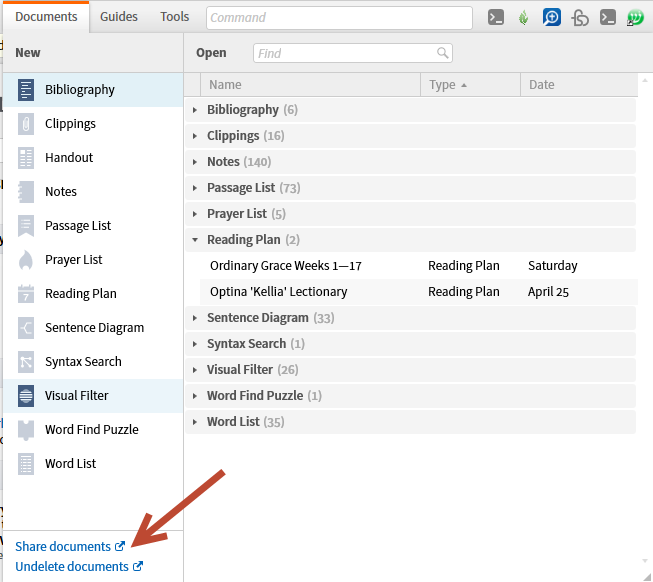This screenshot has height=582, width=653.
Task: Click the magnifier icon in Find box
Action: coord(443,53)
